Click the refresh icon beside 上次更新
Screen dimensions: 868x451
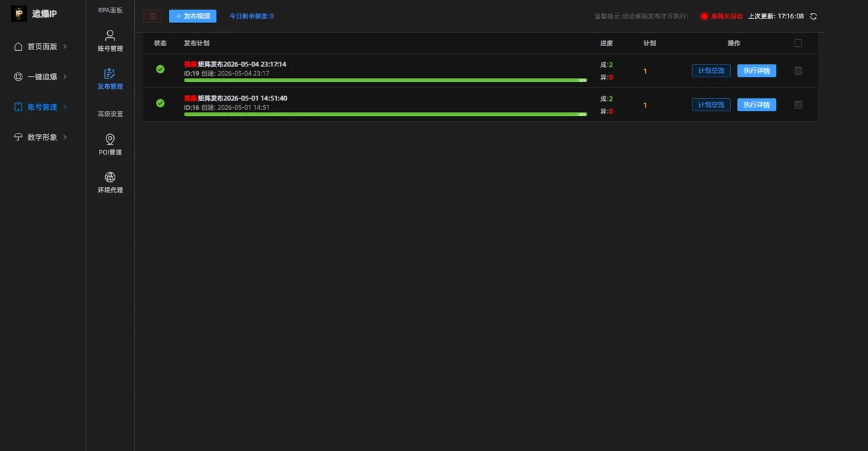[814, 16]
